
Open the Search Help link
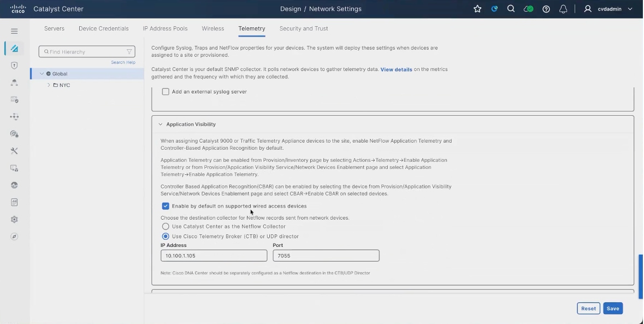[123, 62]
